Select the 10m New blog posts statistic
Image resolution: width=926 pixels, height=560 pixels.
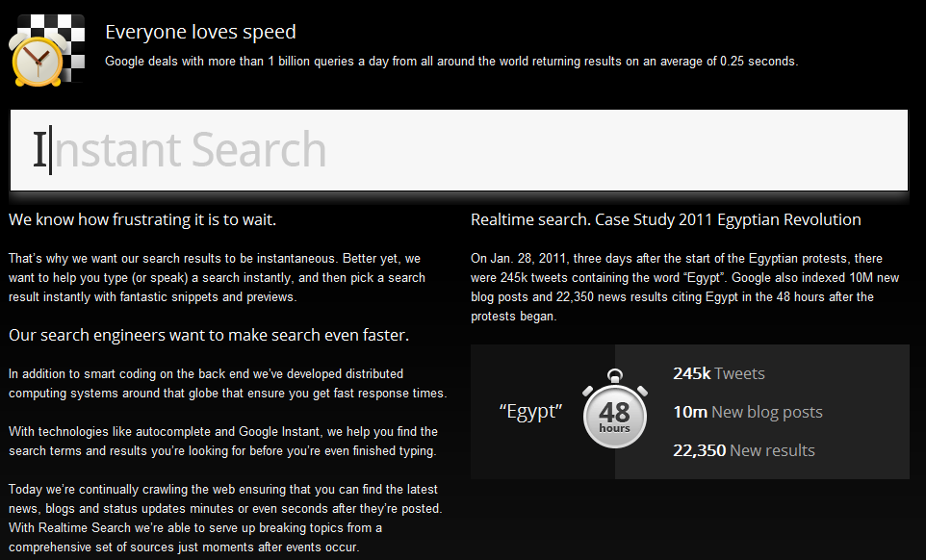748,412
